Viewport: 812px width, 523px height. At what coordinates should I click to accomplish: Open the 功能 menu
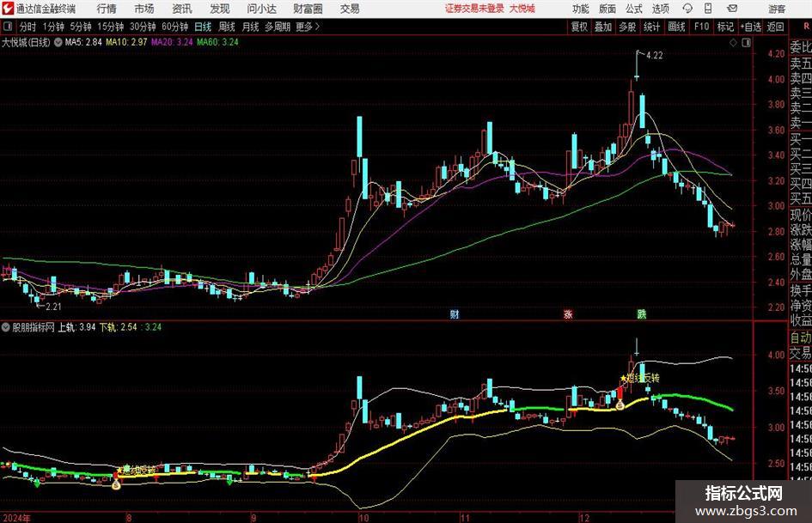point(581,9)
